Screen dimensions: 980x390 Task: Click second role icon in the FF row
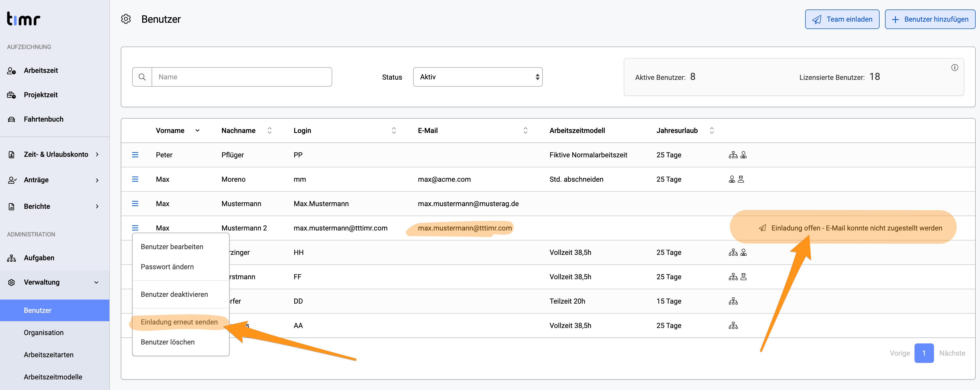[x=743, y=277]
